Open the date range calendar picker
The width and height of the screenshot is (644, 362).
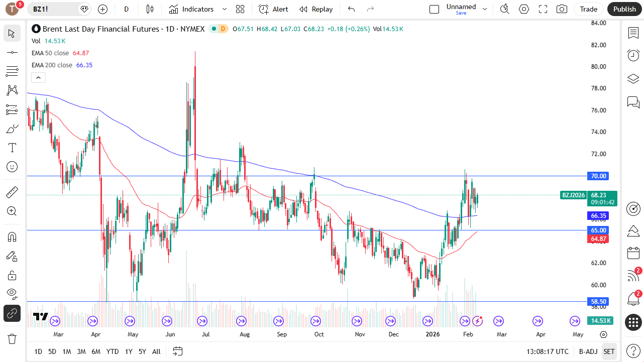click(x=177, y=351)
